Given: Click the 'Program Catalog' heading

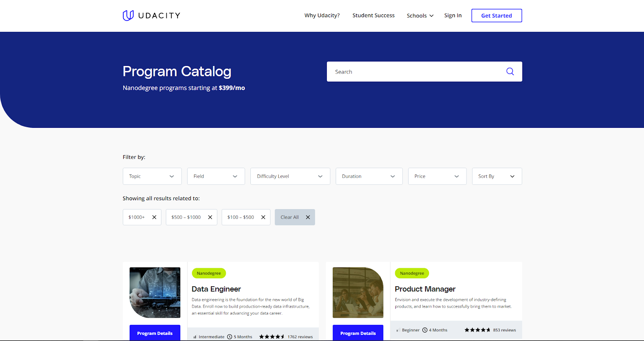Looking at the screenshot, I should (x=177, y=71).
